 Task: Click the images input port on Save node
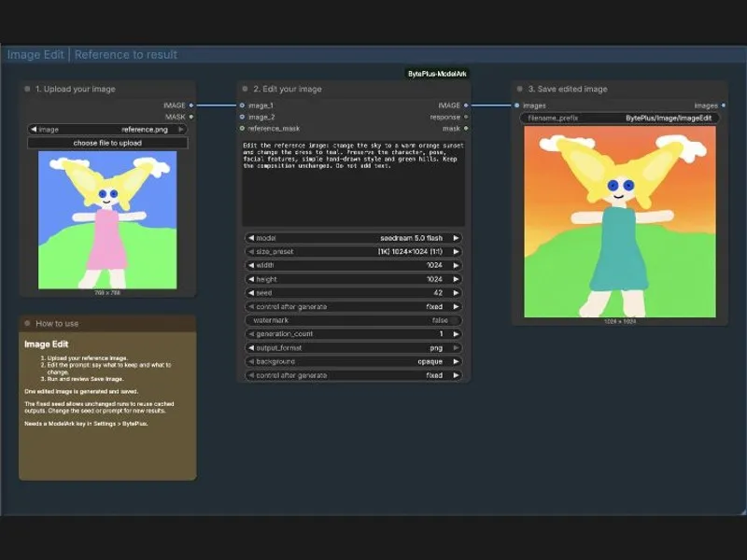[517, 105]
